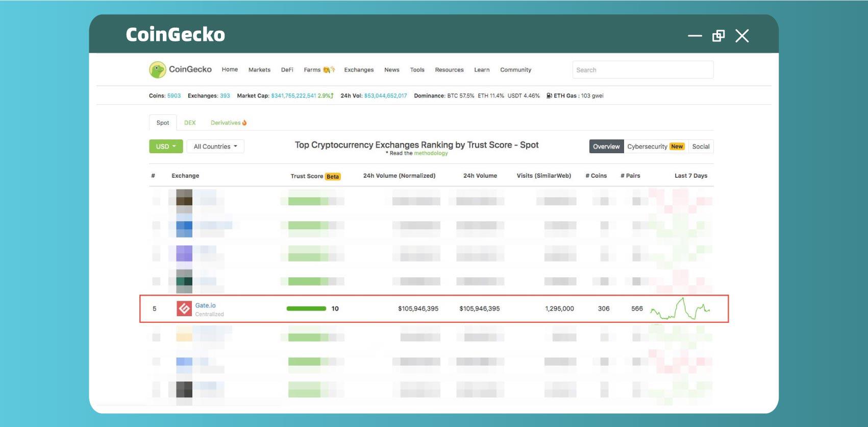Screen dimensions: 868x427
Task: Click the ETH Gas pump icon
Action: click(549, 96)
